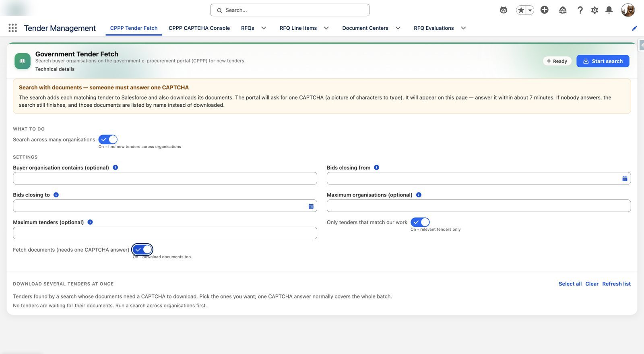
Task: Expand the Document Centers dropdown chevron
Action: (x=398, y=28)
